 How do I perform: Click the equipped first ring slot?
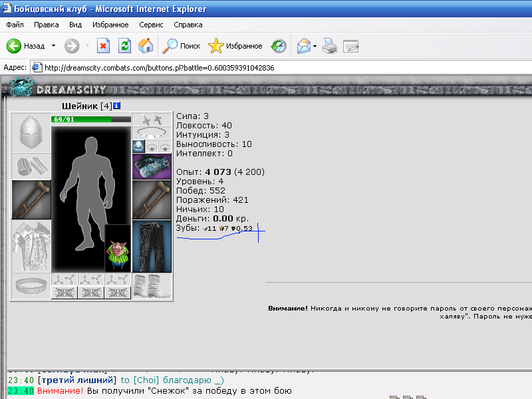(x=138, y=146)
